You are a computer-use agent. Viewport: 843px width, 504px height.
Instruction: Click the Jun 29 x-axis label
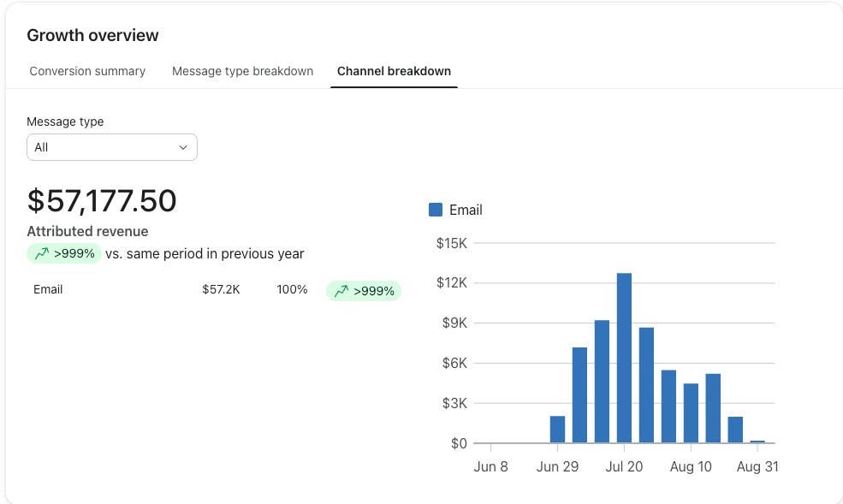click(557, 466)
